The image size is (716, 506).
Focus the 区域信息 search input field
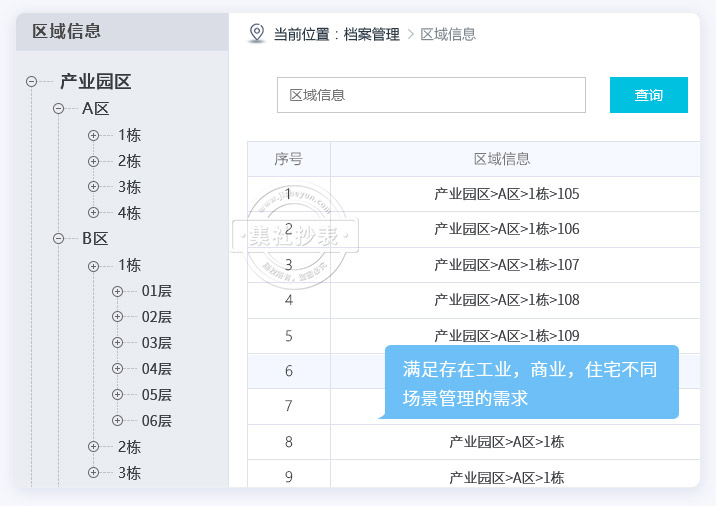click(x=431, y=95)
